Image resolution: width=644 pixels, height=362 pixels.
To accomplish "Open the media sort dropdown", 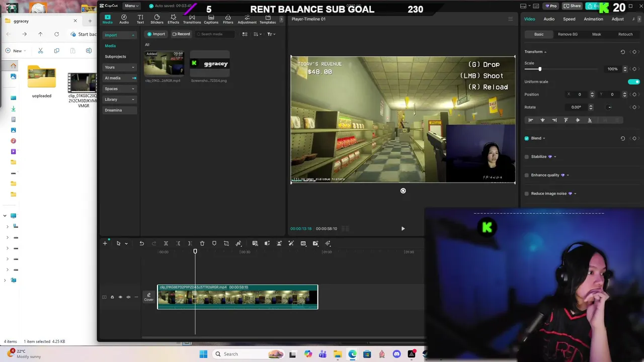I will [257, 34].
